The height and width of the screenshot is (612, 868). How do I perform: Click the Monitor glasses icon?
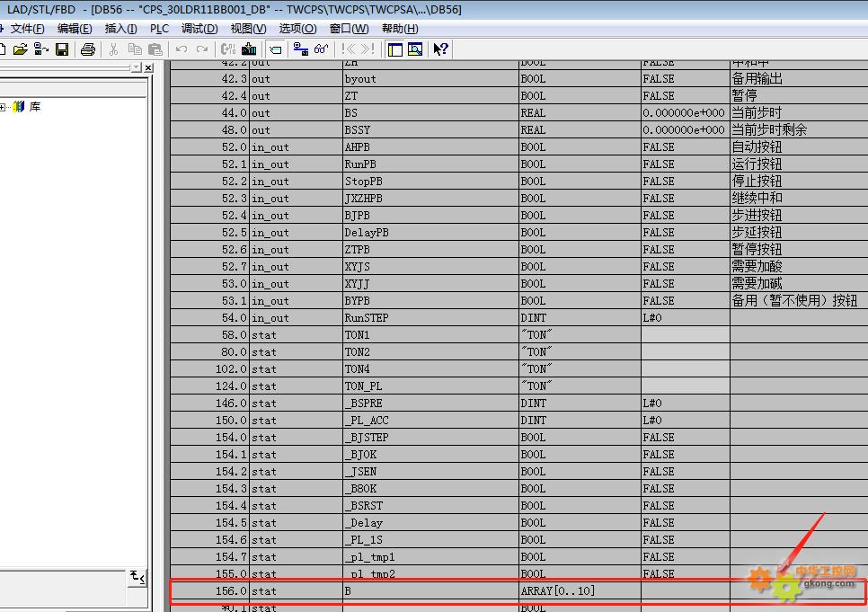point(321,49)
